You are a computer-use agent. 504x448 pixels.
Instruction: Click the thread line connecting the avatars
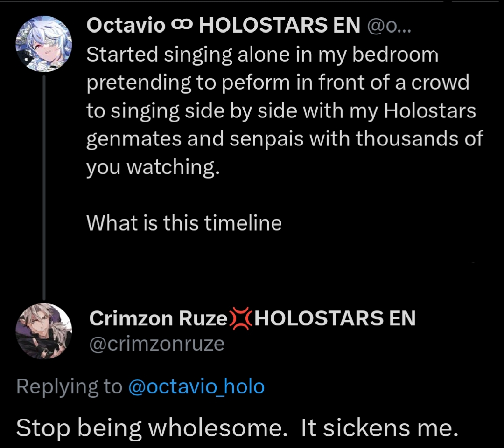tap(44, 186)
